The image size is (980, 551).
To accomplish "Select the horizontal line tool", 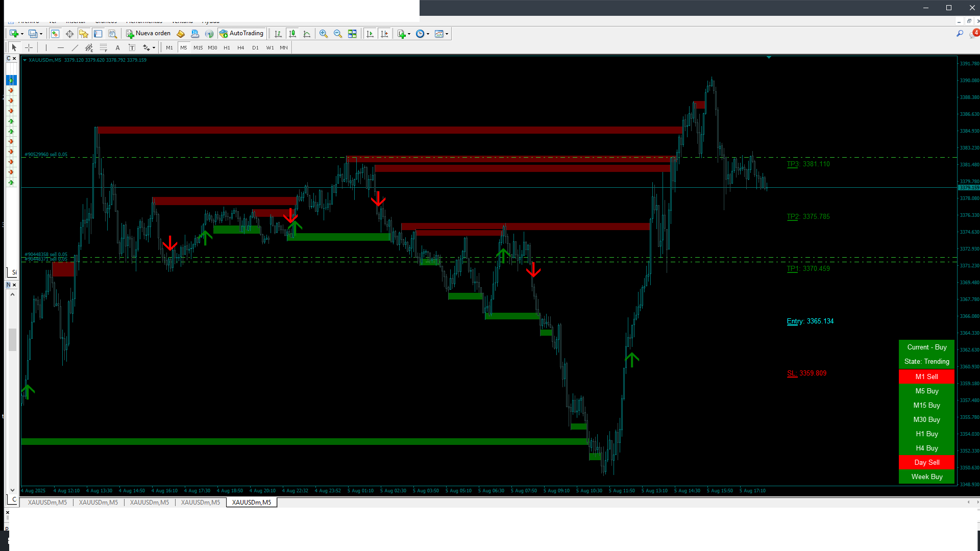I will click(x=61, y=47).
